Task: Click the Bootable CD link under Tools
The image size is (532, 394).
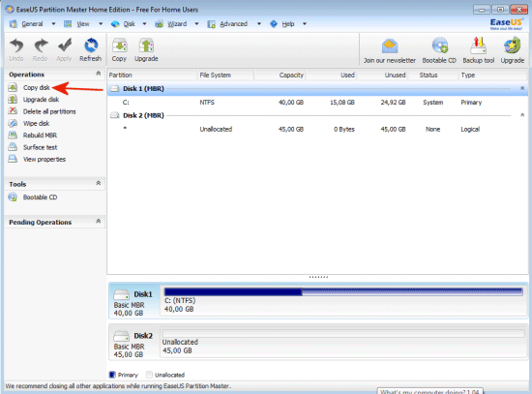Action: pyautogui.click(x=40, y=197)
